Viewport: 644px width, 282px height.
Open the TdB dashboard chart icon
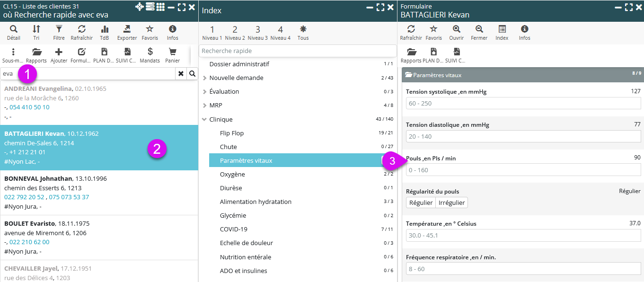(105, 32)
